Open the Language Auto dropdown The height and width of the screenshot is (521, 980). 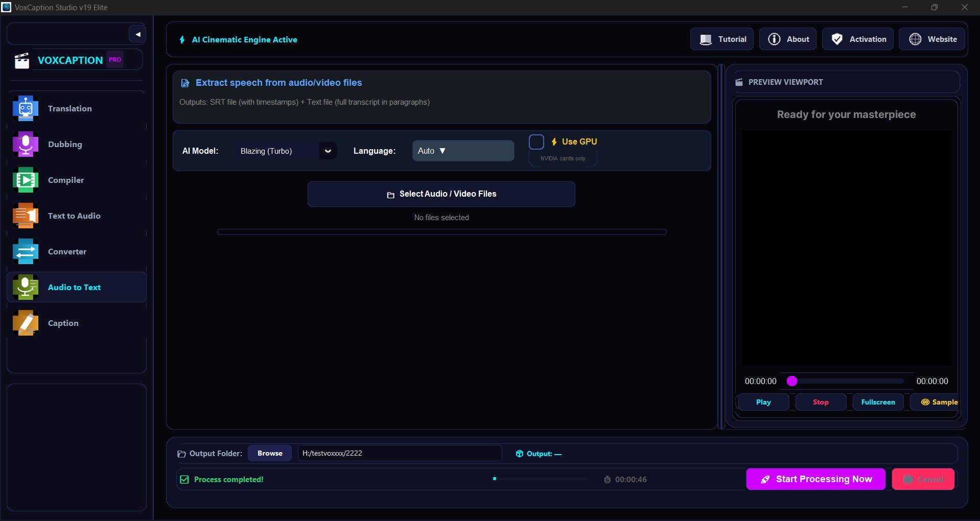tap(463, 151)
